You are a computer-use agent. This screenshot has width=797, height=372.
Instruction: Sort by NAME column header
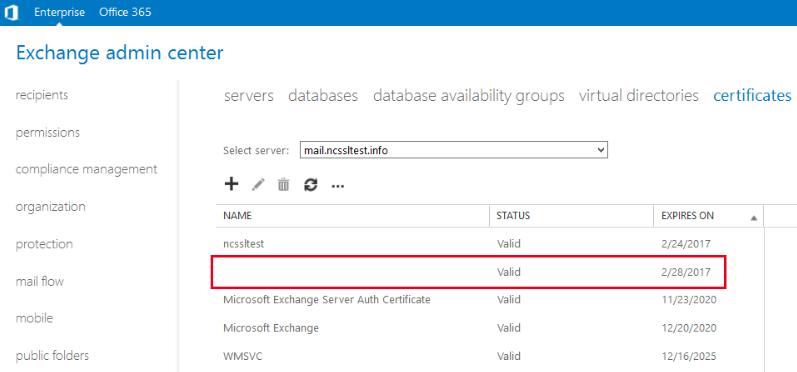pyautogui.click(x=237, y=215)
